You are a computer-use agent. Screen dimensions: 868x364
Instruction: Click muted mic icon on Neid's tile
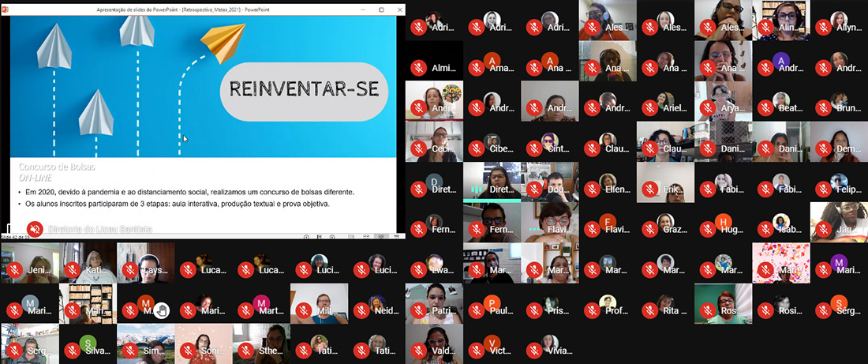pyautogui.click(x=361, y=310)
